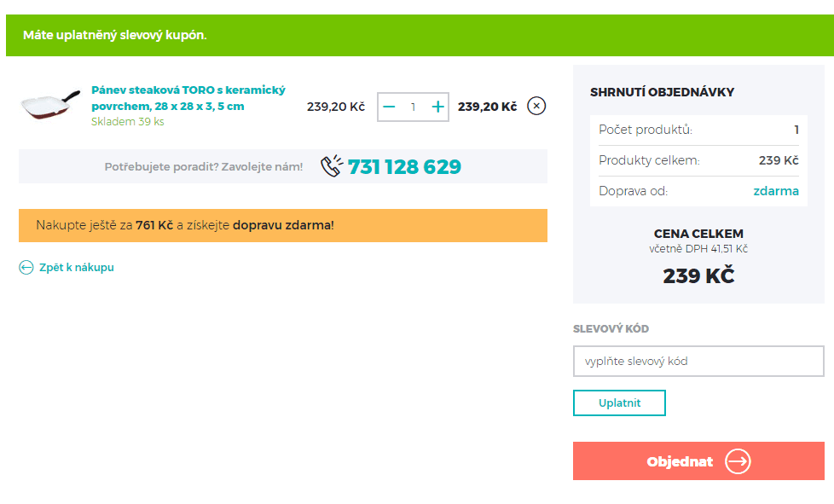Go back via Zpět k nákupu link
The height and width of the screenshot is (504, 834).
coord(76,268)
